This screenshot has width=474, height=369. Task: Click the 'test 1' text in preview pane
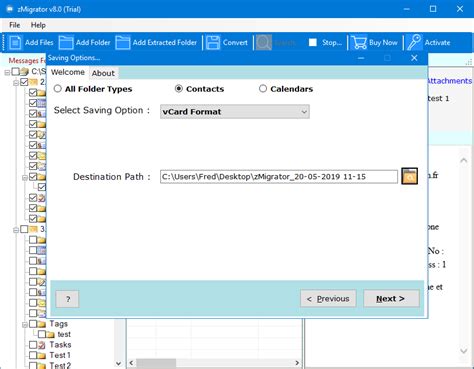click(x=438, y=98)
